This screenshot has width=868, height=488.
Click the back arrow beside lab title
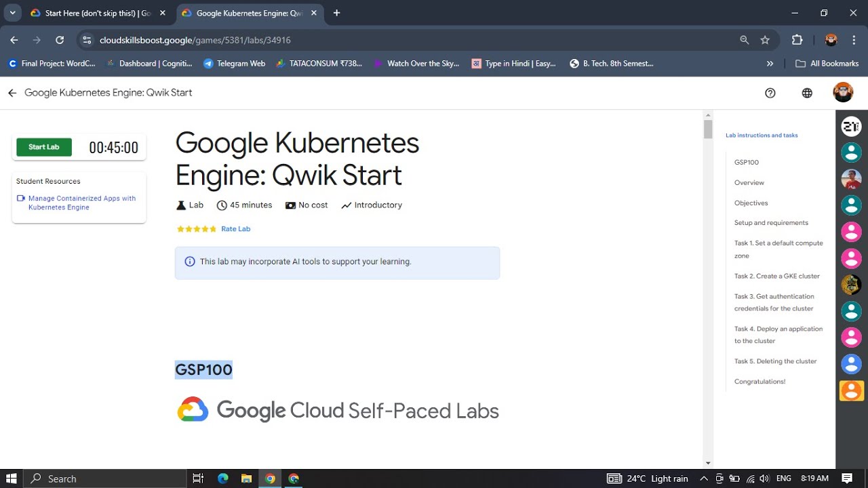pos(12,93)
